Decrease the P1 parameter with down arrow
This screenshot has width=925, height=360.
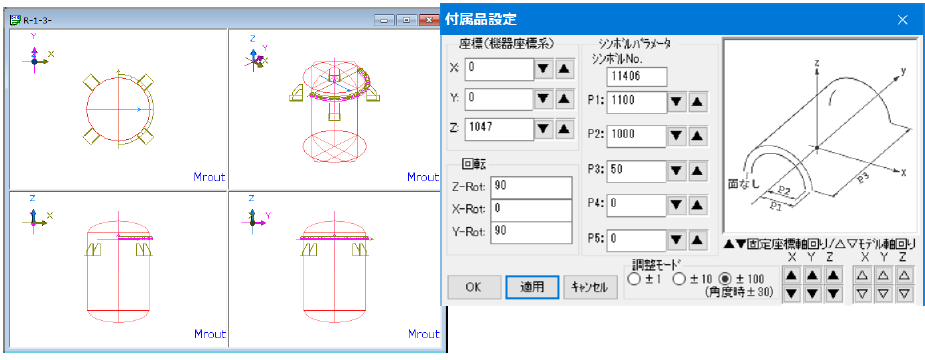[677, 102]
